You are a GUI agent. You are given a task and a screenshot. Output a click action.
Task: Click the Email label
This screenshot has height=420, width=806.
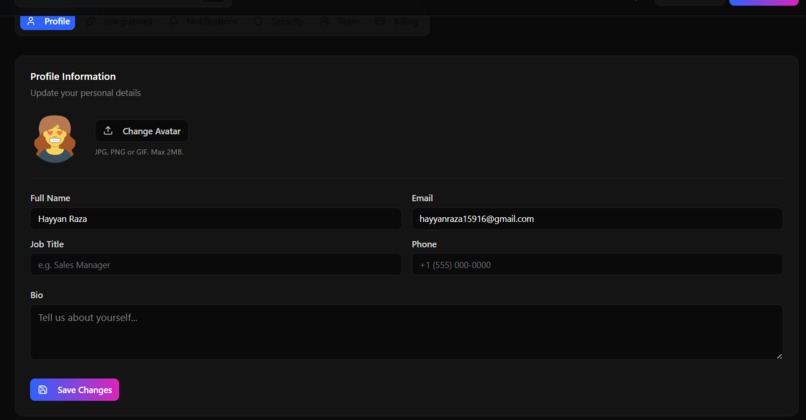point(422,198)
